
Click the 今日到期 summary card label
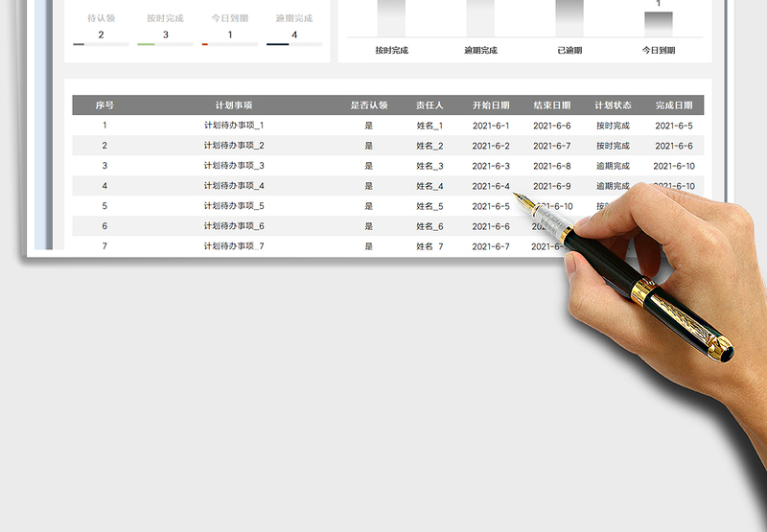click(x=230, y=18)
